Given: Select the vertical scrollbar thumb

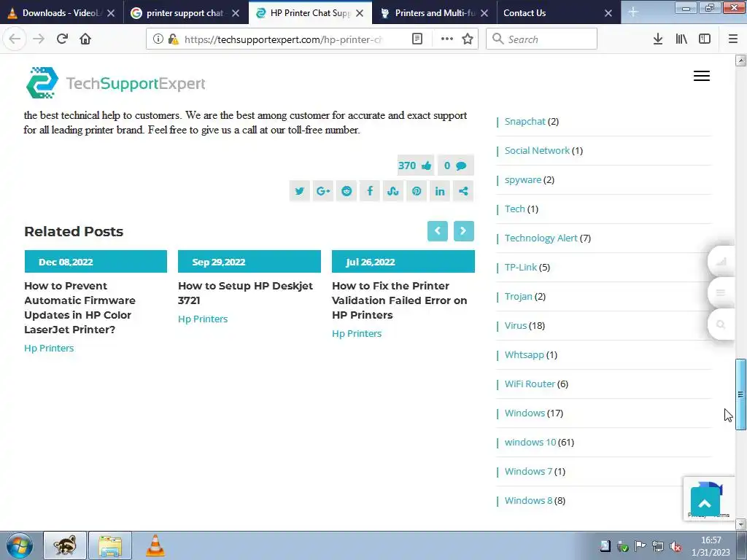Looking at the screenshot, I should (740, 394).
